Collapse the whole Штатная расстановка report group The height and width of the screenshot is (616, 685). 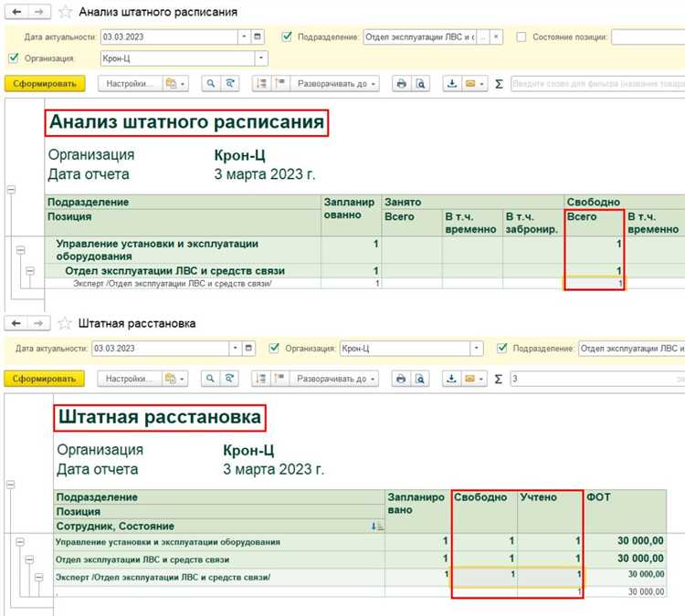[11, 485]
